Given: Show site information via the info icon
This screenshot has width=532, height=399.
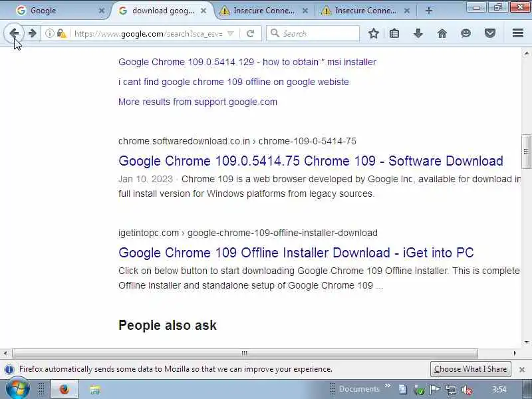Looking at the screenshot, I should click(50, 33).
